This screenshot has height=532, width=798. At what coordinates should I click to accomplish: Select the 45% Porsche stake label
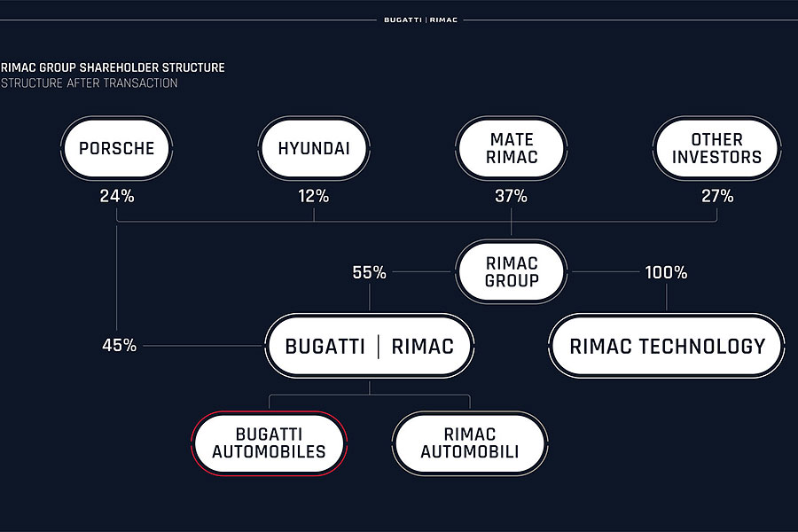tap(119, 346)
